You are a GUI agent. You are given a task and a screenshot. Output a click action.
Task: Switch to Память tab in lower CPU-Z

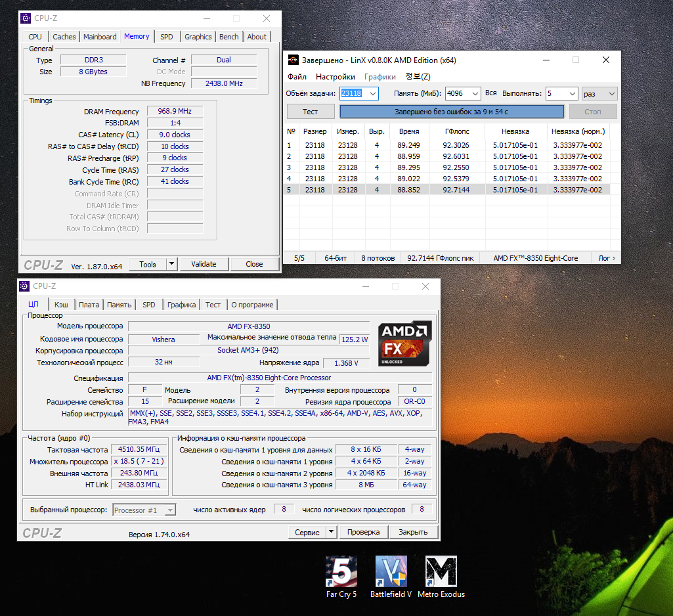pyautogui.click(x=119, y=305)
